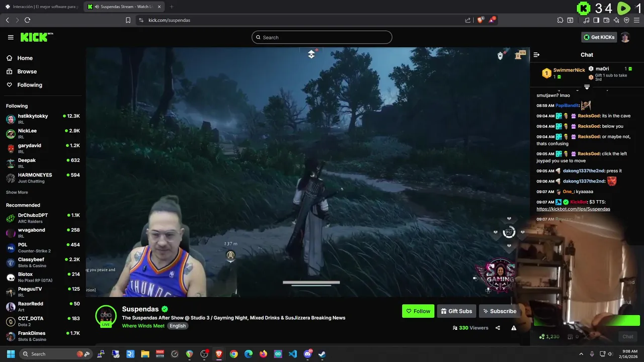
Task: Open Brave media playlist music icon
Action: [x=586, y=20]
